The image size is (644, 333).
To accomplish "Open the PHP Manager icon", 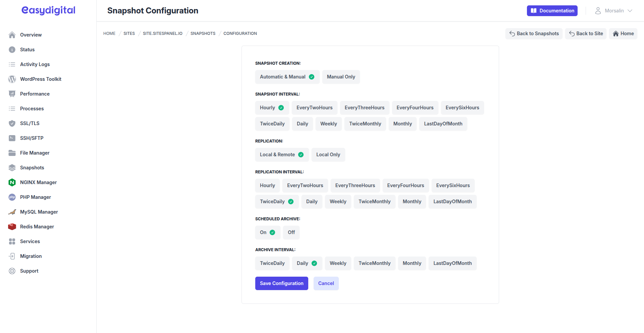I will pos(12,197).
